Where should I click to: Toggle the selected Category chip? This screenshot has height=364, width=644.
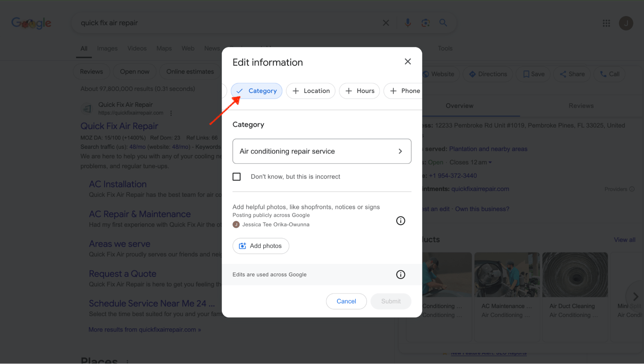(x=256, y=91)
